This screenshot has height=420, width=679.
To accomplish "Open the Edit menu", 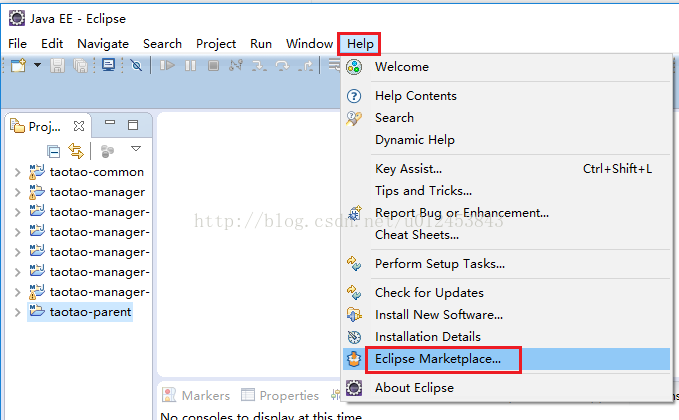I will tap(52, 44).
